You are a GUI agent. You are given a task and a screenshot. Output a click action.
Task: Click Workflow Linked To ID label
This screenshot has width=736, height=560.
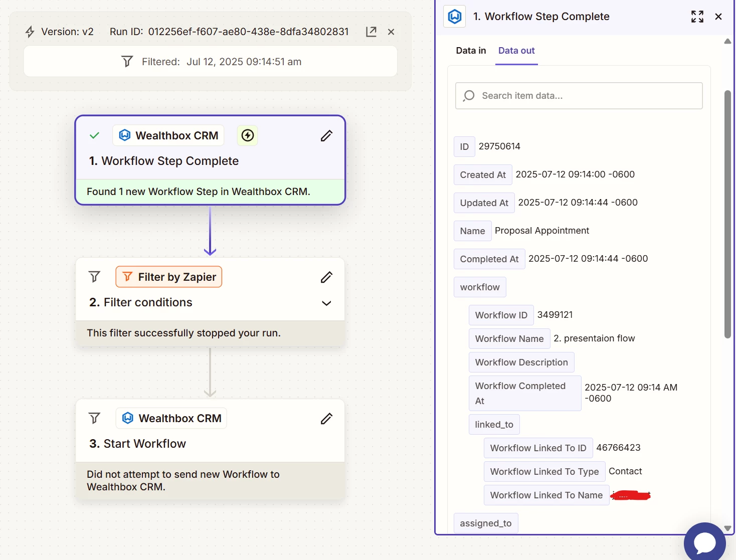(x=538, y=448)
